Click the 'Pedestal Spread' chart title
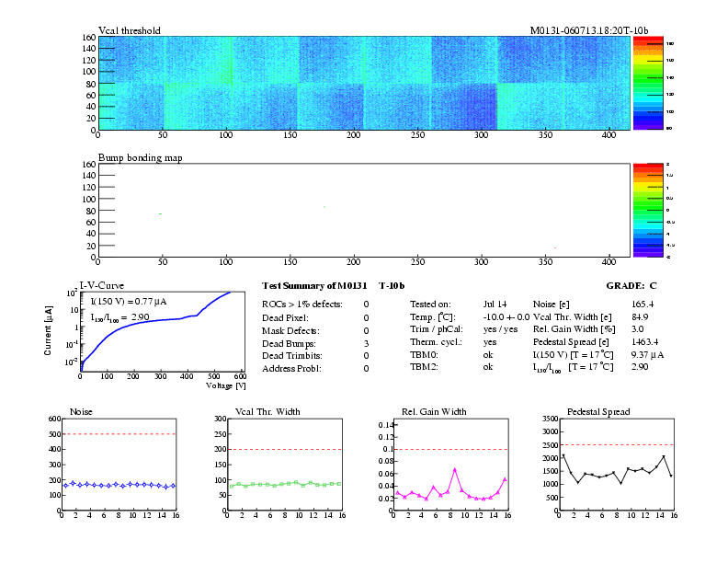The height and width of the screenshot is (563, 728). coord(598,412)
